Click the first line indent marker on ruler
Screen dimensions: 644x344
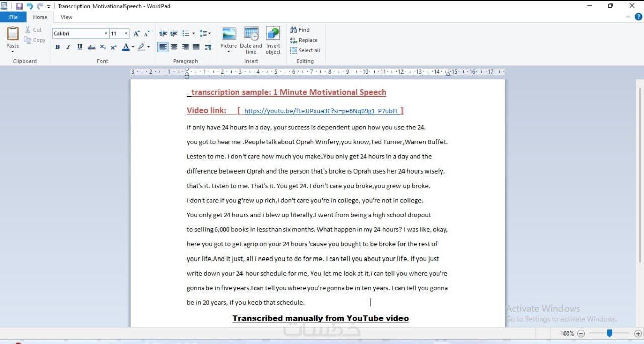[187, 70]
